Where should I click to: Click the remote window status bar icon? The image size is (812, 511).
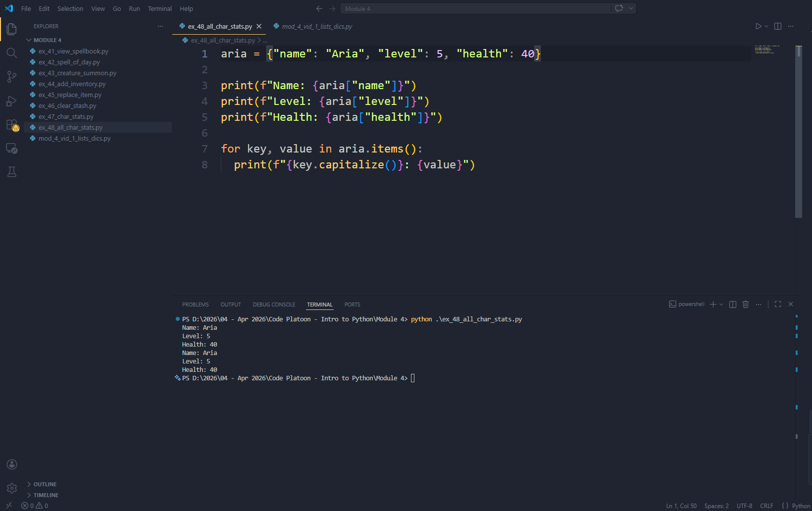(9, 506)
